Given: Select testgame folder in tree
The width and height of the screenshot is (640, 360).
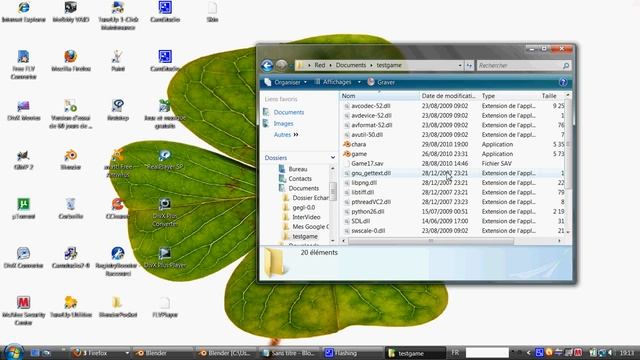Looking at the screenshot, I should (x=305, y=236).
